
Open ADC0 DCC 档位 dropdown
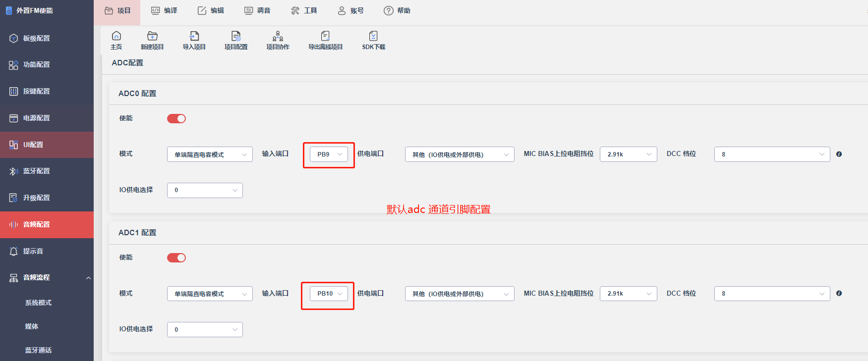click(772, 154)
